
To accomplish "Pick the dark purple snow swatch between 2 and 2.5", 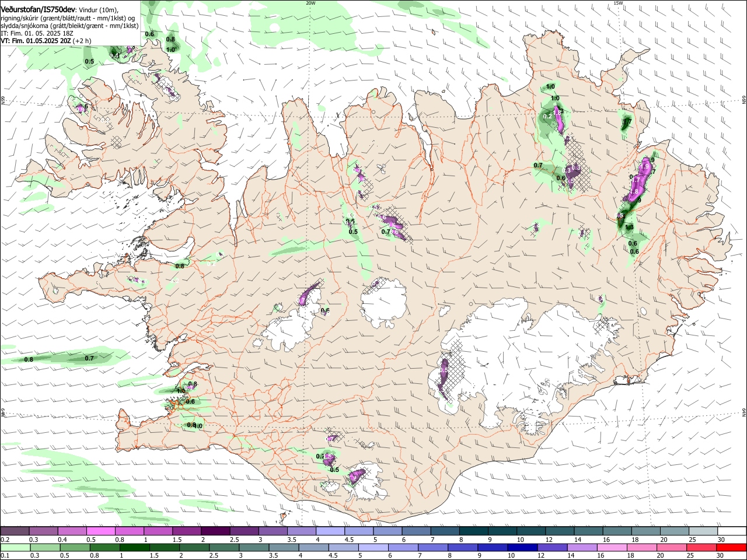I will tap(216, 531).
